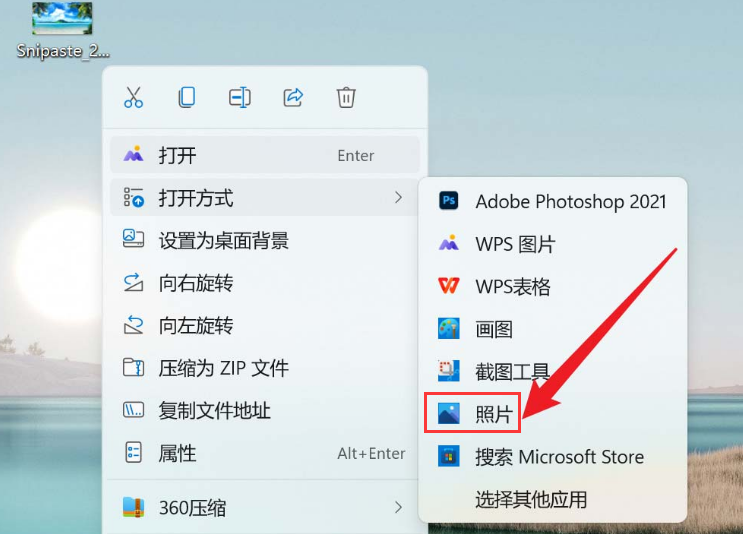743x534 pixels.
Task: Expand the 360压缩 submenu arrow
Action: point(398,508)
